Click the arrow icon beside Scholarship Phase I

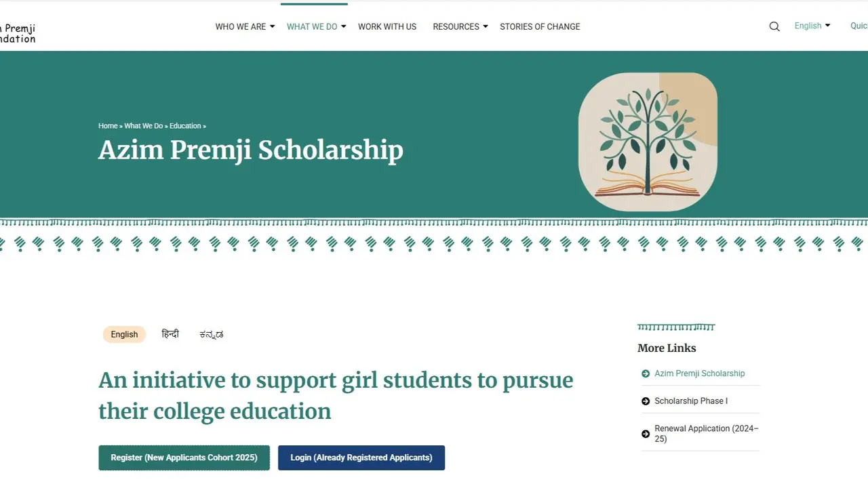point(644,401)
